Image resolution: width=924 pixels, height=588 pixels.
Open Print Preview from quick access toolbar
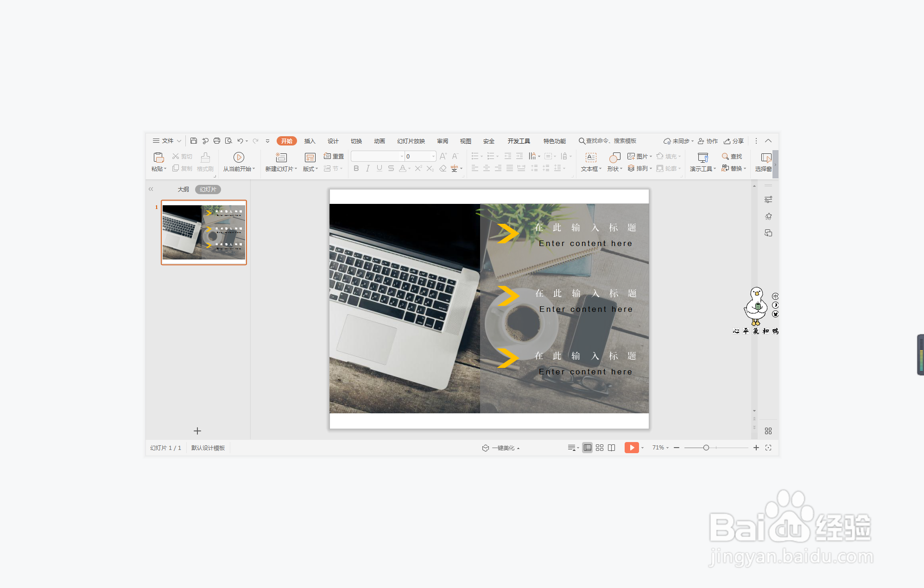(228, 141)
